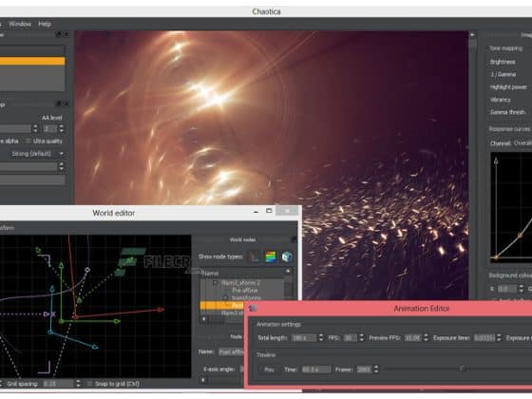The width and height of the screenshot is (532, 399).
Task: Toggle the cube node type icon
Action: (x=287, y=256)
